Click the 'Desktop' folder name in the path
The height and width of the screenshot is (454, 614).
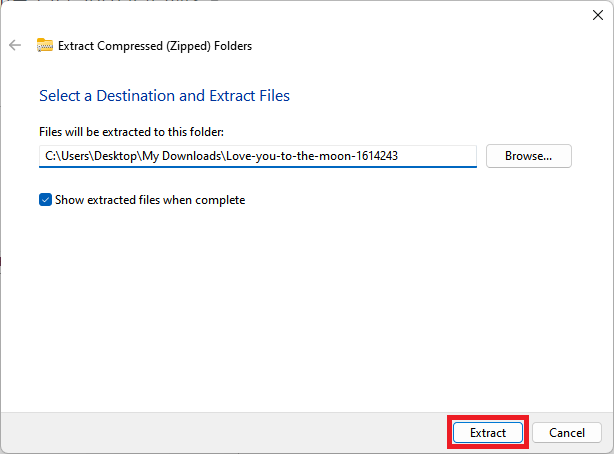coord(116,156)
